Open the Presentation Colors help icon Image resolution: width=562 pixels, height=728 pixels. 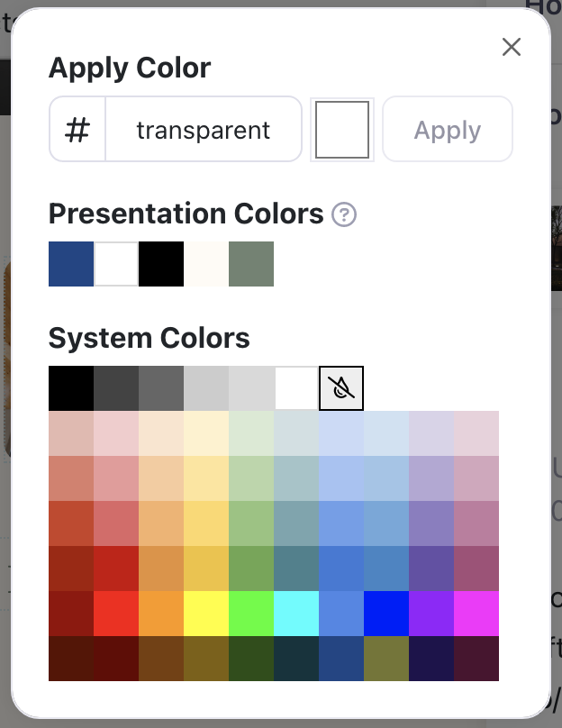pos(344,214)
